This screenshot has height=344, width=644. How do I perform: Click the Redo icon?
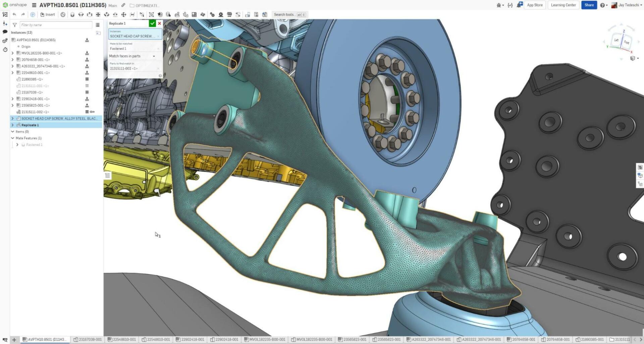tap(23, 14)
